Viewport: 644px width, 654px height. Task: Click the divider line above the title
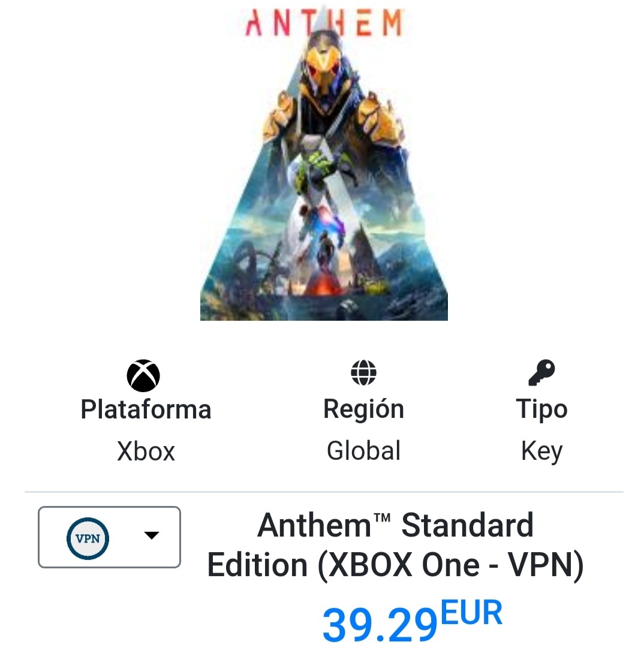coord(324,492)
